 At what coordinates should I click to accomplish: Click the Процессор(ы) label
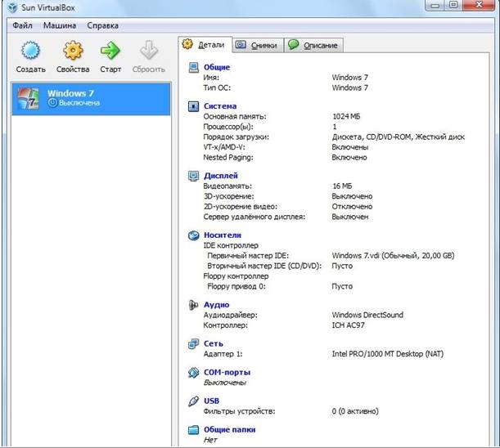click(228, 127)
